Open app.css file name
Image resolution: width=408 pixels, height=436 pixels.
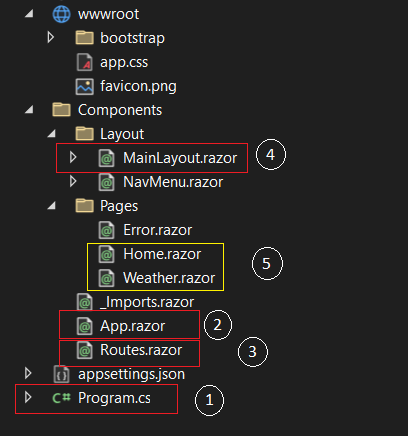point(124,63)
